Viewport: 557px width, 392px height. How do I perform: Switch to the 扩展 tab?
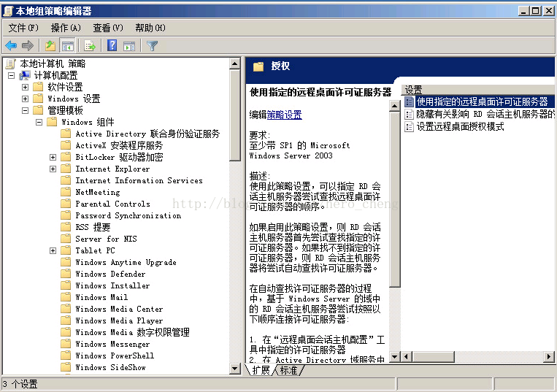261,370
